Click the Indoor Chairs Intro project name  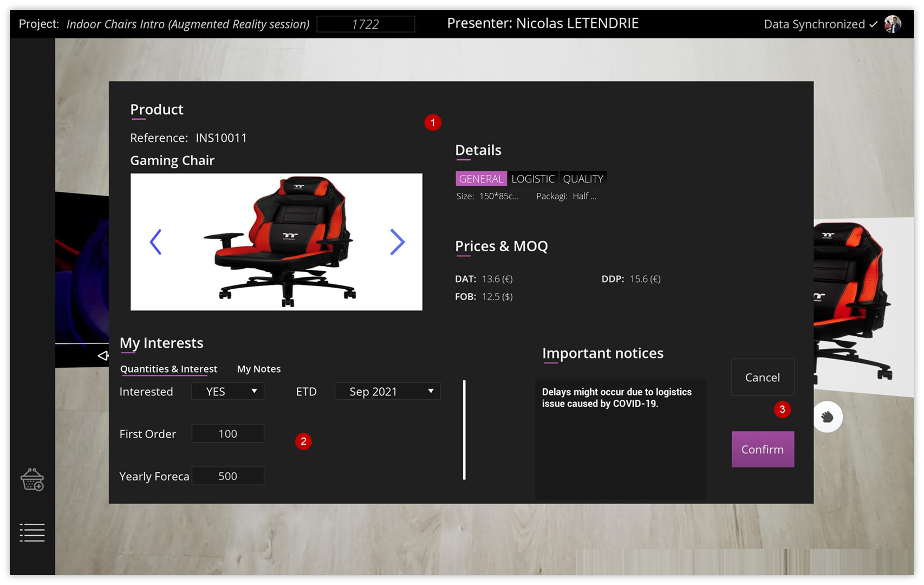pyautogui.click(x=188, y=24)
